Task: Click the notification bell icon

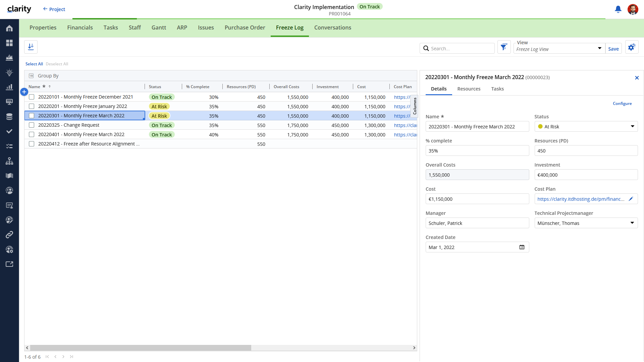Action: point(618,9)
